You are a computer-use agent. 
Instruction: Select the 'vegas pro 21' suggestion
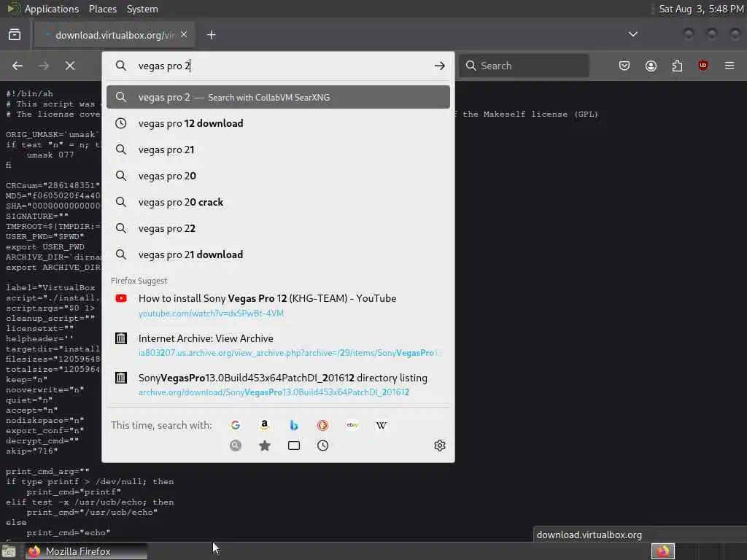[x=278, y=149]
